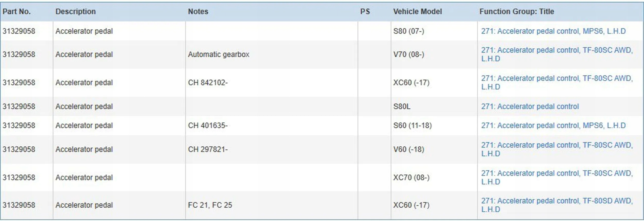The image size is (644, 221).
Task: Select the CH 297821- note cell
Action: tap(208, 149)
